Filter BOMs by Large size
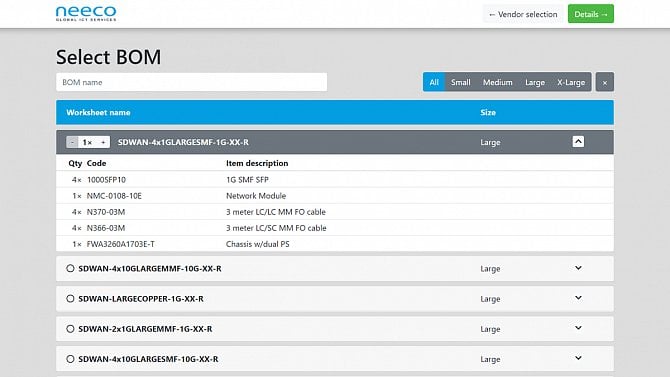670x377 pixels. click(535, 82)
